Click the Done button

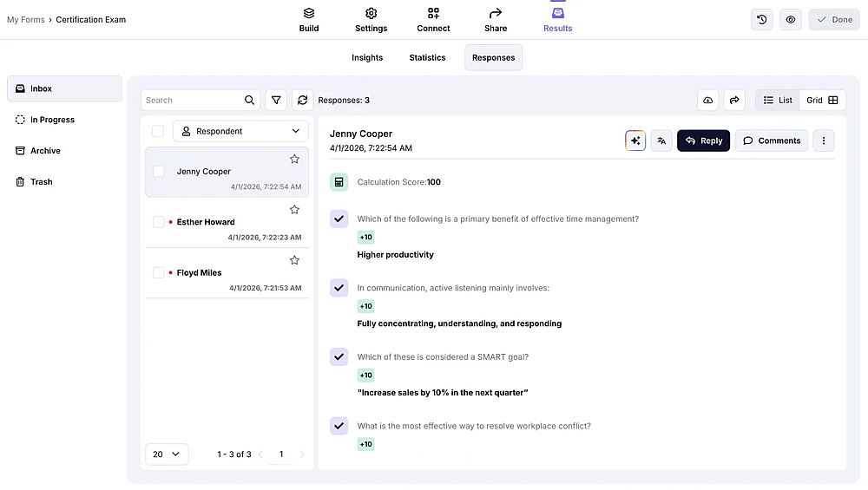(834, 19)
